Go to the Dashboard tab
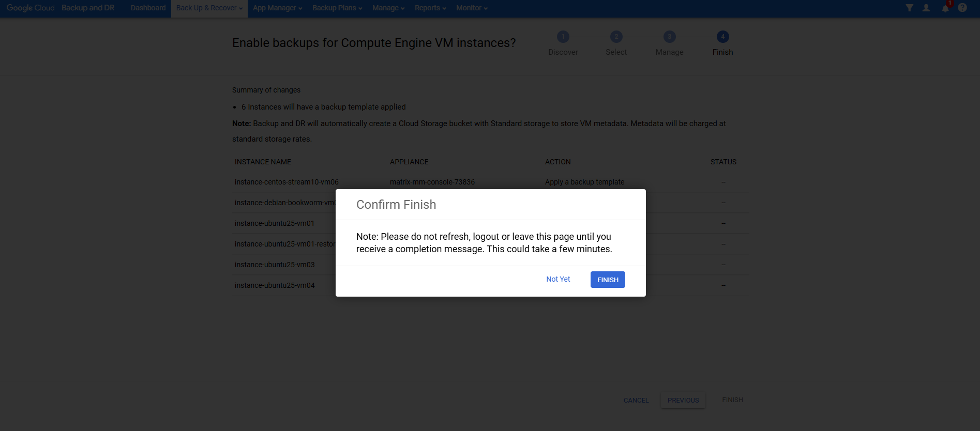 pyautogui.click(x=148, y=8)
